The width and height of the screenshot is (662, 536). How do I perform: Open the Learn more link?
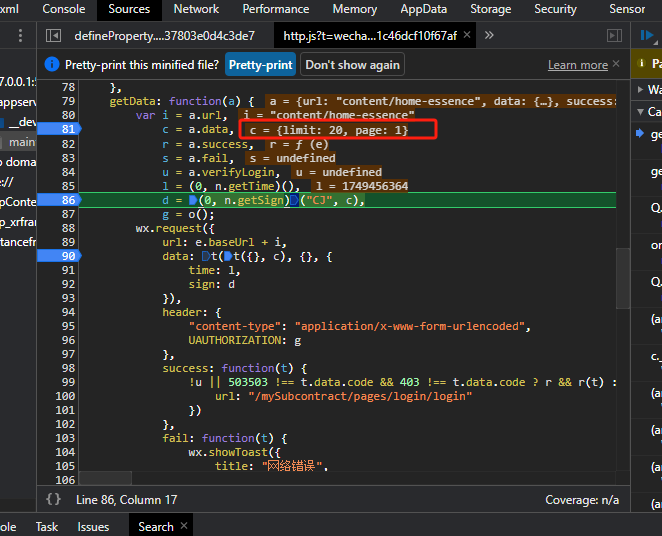578,65
